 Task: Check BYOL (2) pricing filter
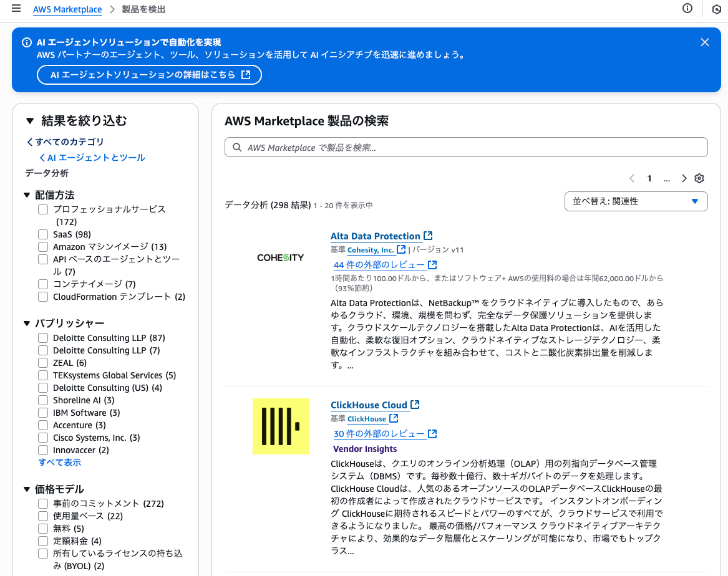[x=43, y=554]
